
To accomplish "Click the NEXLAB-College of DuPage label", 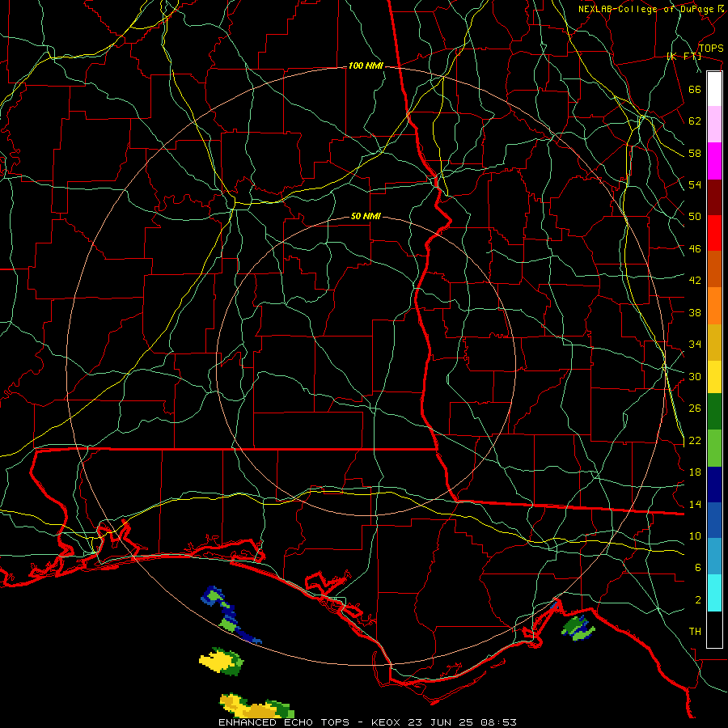I will [650, 9].
